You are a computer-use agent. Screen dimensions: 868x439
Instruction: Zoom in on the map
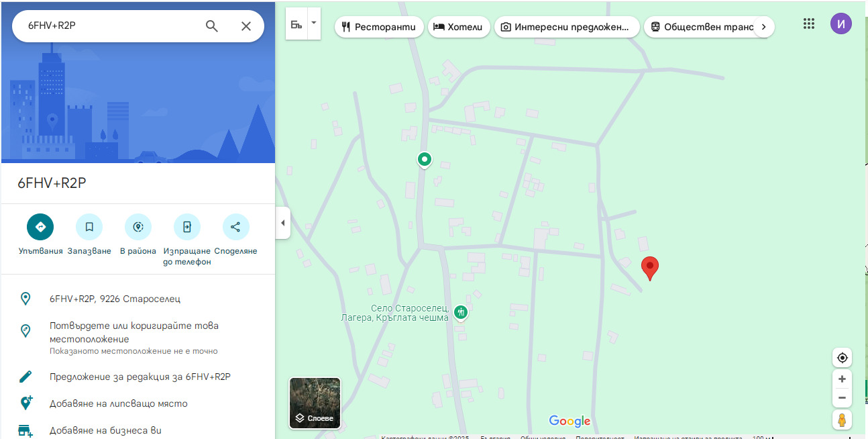[842, 379]
